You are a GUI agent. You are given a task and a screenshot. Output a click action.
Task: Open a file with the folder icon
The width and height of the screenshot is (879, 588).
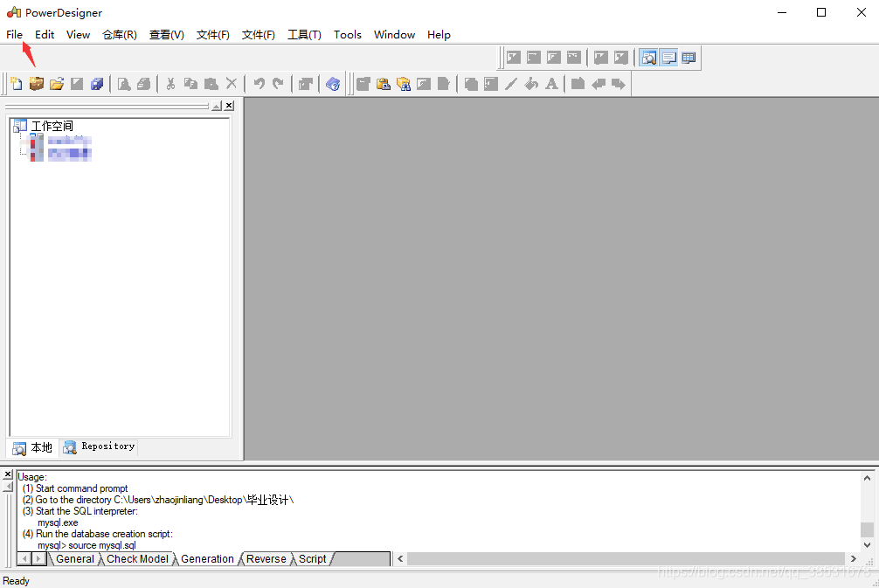57,84
